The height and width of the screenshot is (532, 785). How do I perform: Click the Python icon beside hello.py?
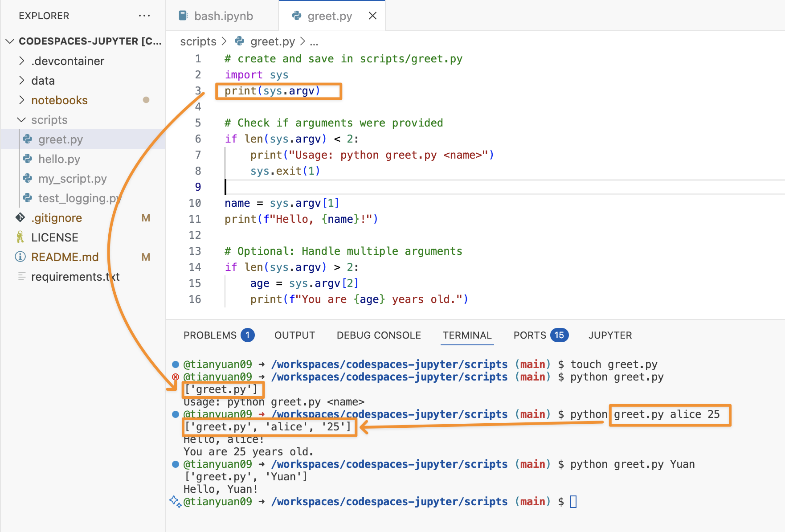point(28,159)
